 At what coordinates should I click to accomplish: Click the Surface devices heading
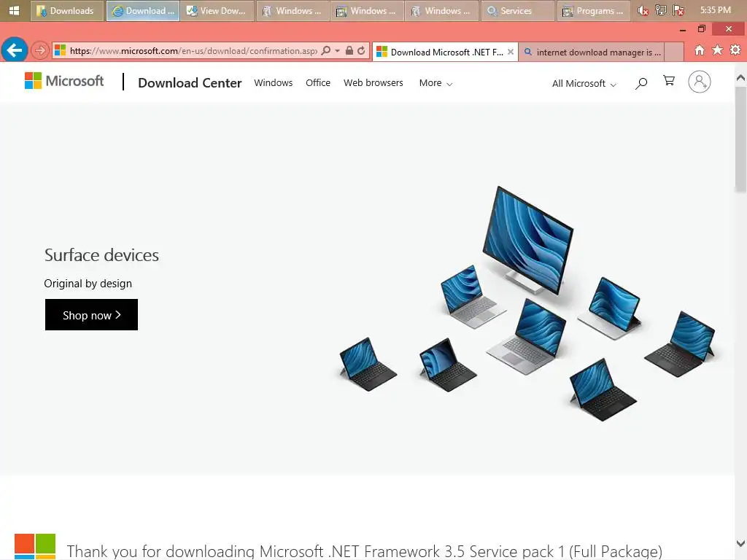pyautogui.click(x=101, y=255)
